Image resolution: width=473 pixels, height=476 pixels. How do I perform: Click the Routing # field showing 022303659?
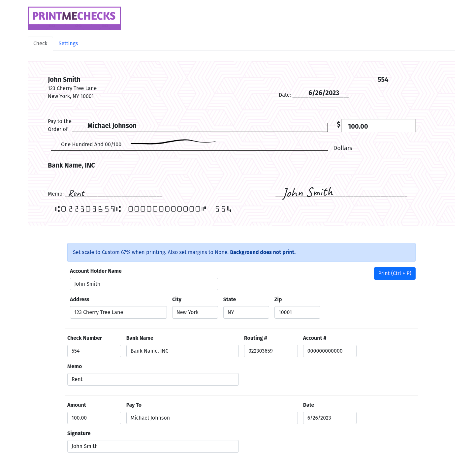(x=270, y=351)
